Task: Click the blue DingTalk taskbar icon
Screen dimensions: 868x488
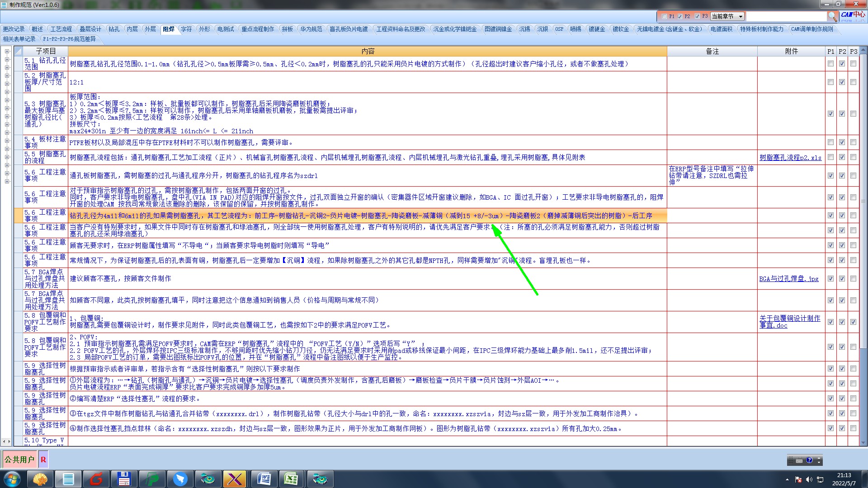Action: (x=180, y=479)
